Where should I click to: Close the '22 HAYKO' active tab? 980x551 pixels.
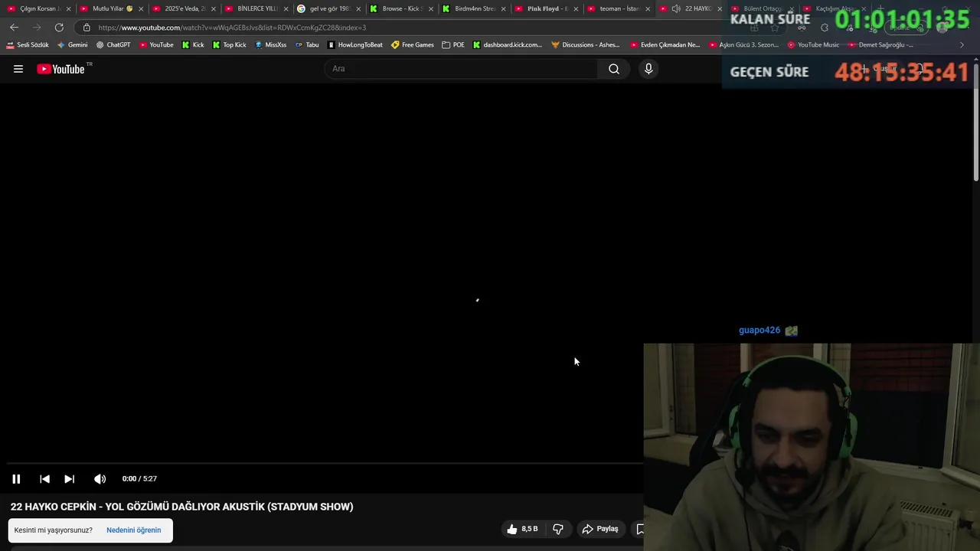[x=720, y=9]
